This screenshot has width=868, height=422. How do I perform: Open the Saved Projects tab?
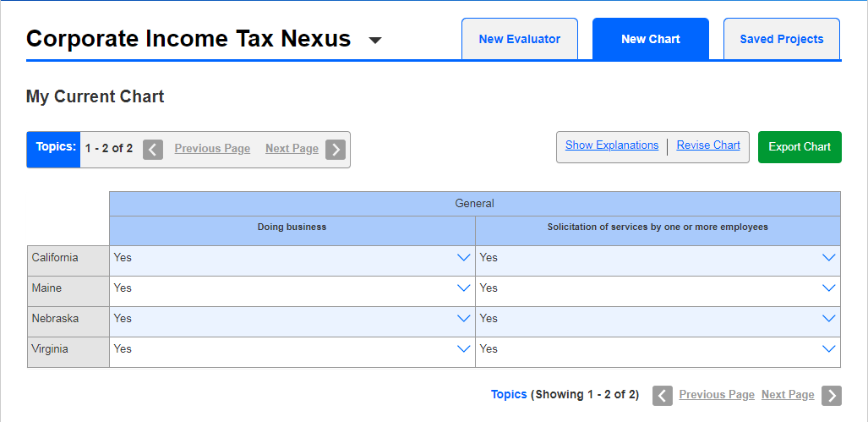[x=781, y=39]
